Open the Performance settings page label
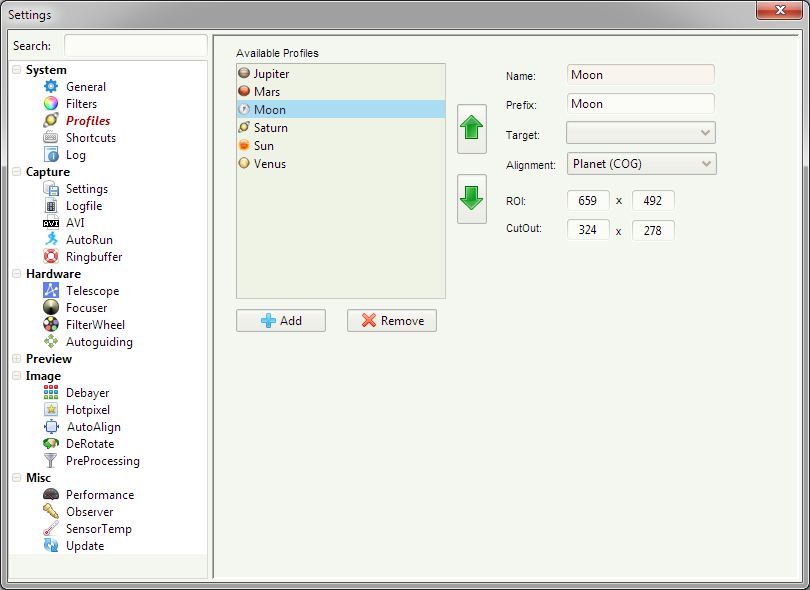This screenshot has height=590, width=810. pyautogui.click(x=100, y=495)
